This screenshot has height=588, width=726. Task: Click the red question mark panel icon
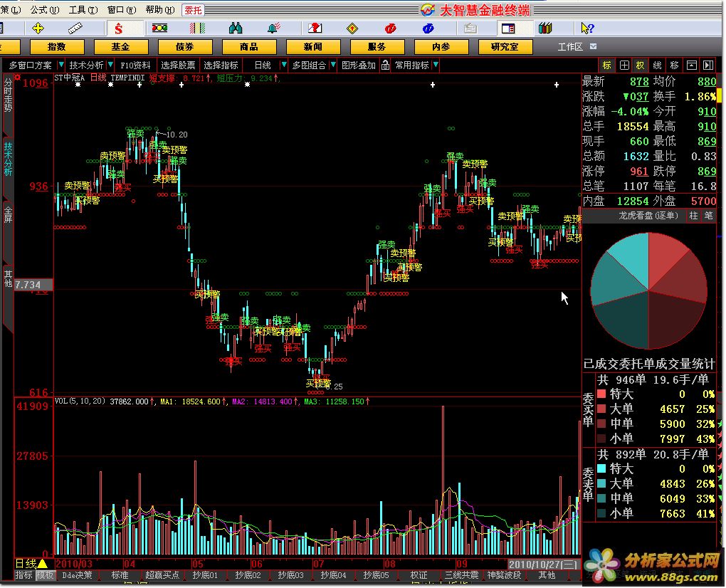(x=315, y=28)
